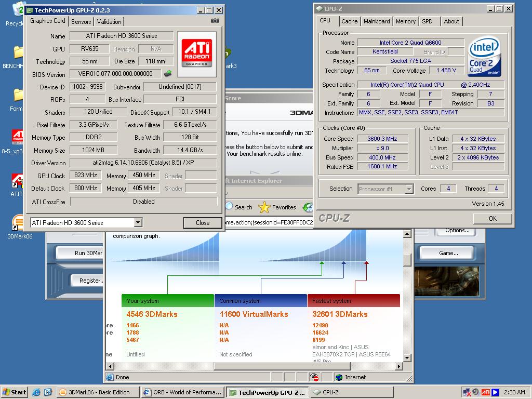The image size is (532, 399).
Task: Switch to CPU-Z taskbar button
Action: (x=352, y=392)
